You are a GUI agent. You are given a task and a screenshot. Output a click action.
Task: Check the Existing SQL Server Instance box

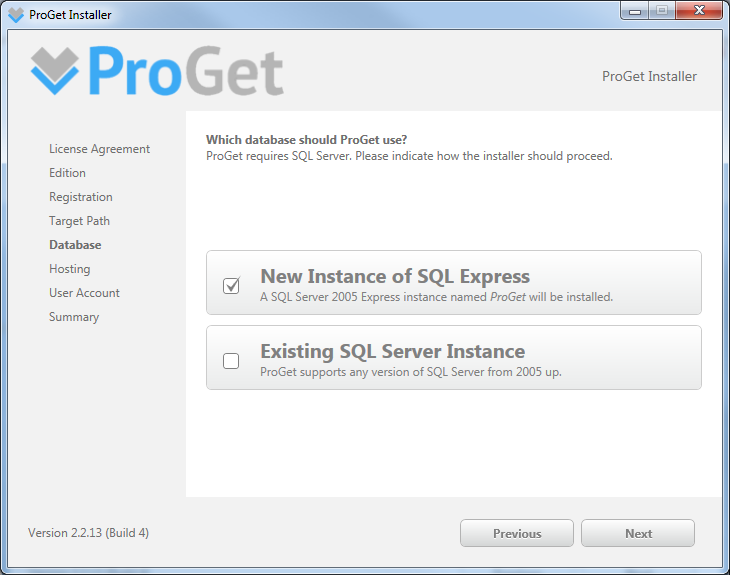pyautogui.click(x=231, y=361)
